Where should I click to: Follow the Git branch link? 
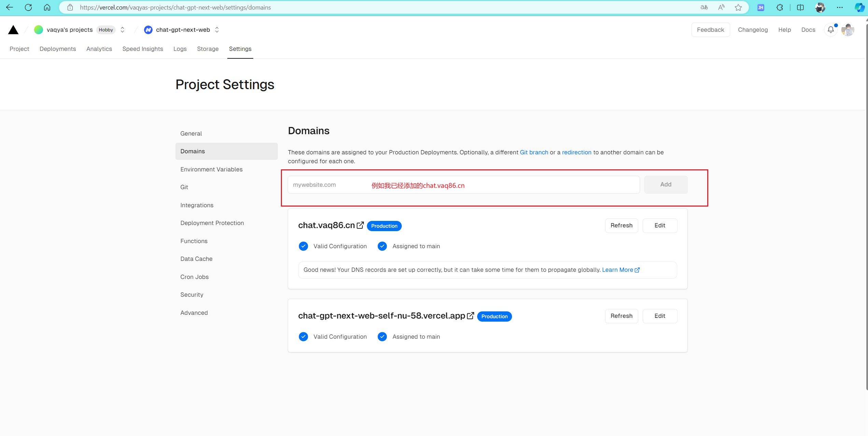[x=534, y=152]
